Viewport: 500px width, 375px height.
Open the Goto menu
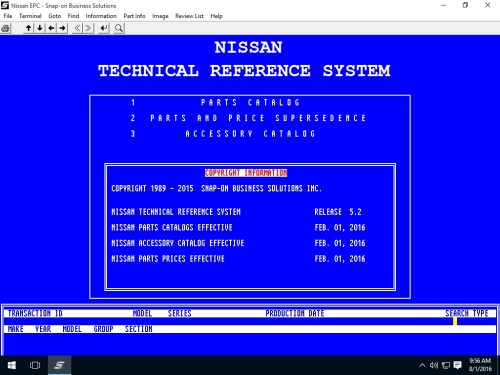click(x=54, y=16)
